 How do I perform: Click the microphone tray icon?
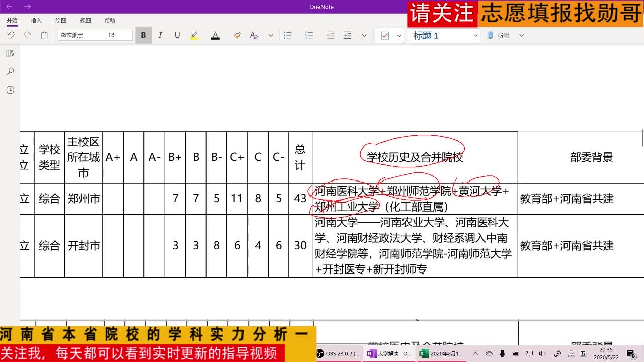[x=502, y=353]
